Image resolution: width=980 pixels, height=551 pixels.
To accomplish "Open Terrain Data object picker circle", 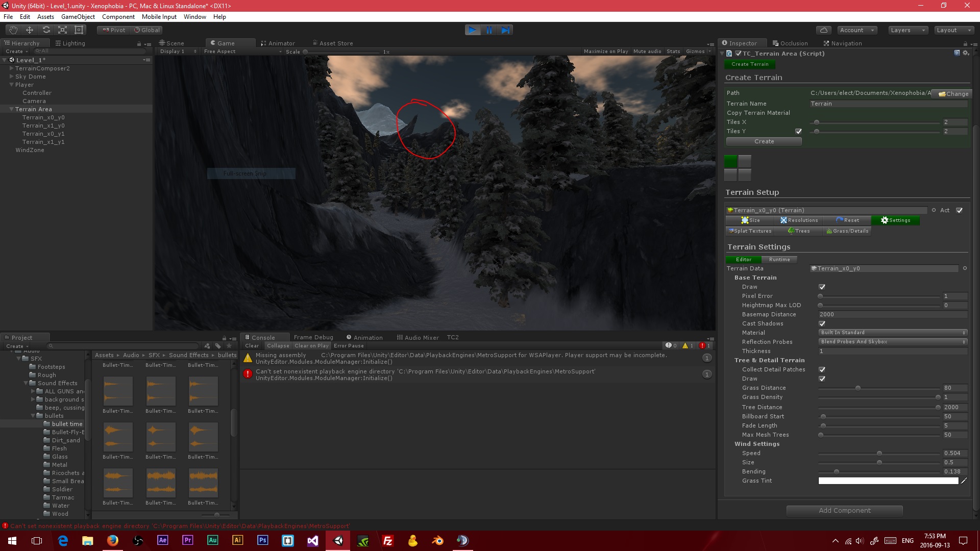I will 965,268.
